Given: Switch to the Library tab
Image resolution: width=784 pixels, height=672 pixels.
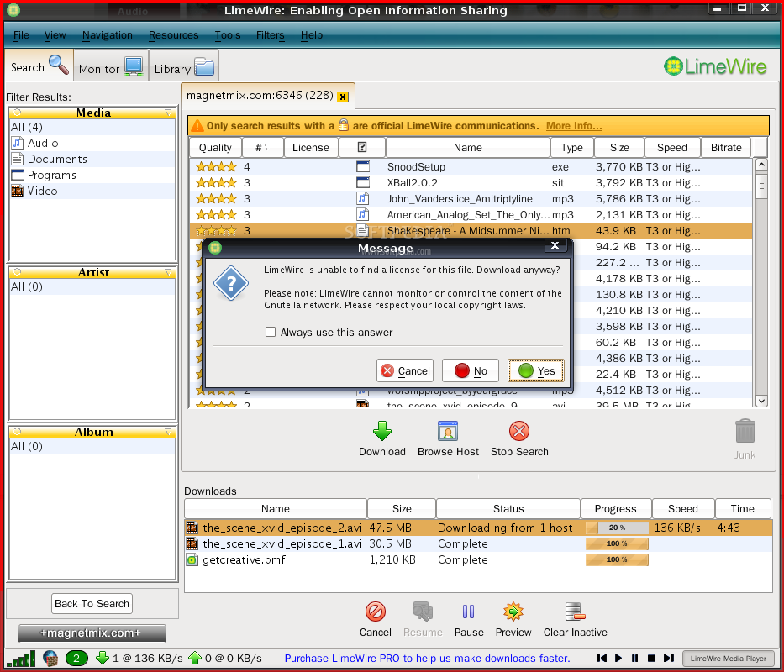Looking at the screenshot, I should coord(184,66).
